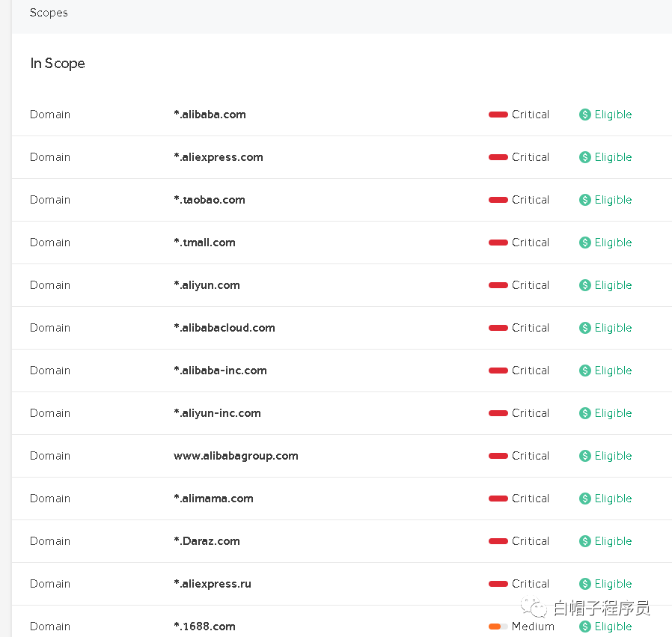Click the dollar icon in the *.alibaba.com row
This screenshot has width=672, height=637.
click(x=585, y=115)
